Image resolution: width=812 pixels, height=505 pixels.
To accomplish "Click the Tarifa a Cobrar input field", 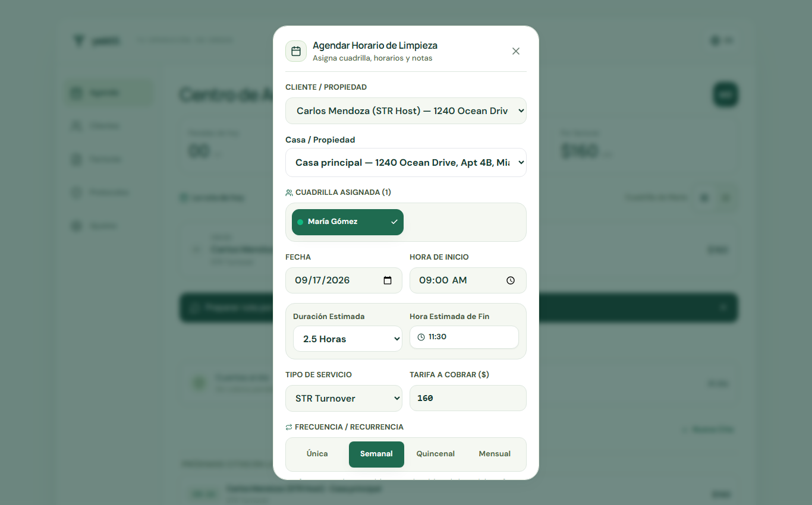I will [468, 398].
